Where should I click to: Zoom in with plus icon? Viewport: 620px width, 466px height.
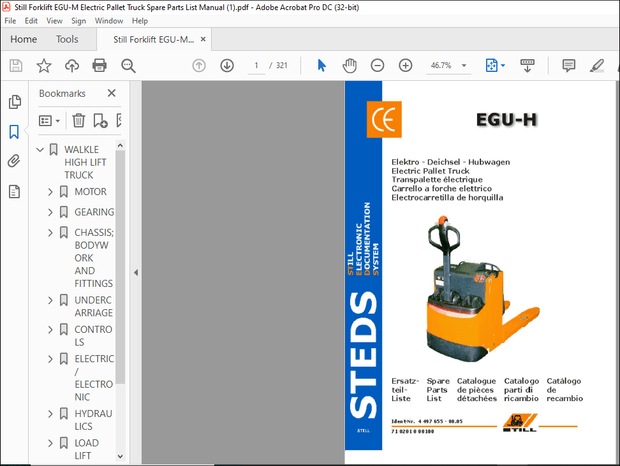pyautogui.click(x=405, y=66)
